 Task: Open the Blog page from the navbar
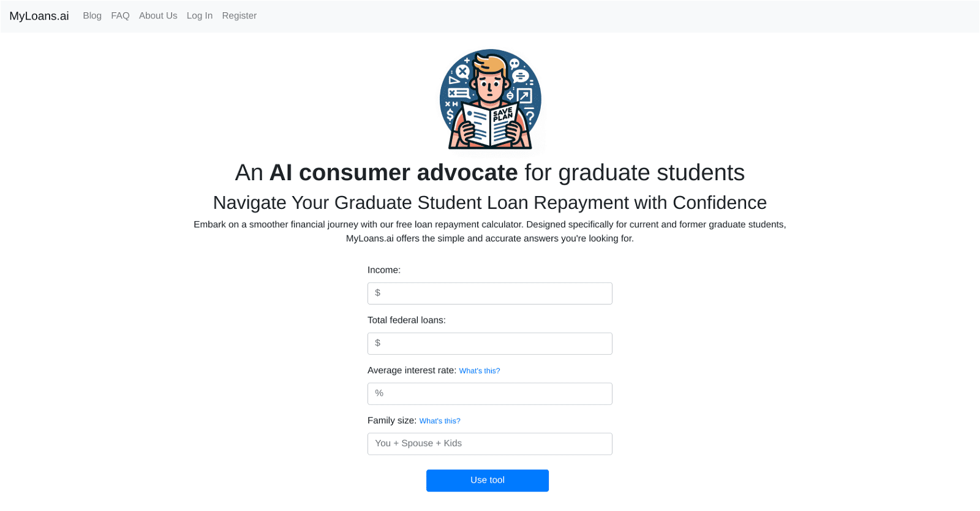point(92,16)
